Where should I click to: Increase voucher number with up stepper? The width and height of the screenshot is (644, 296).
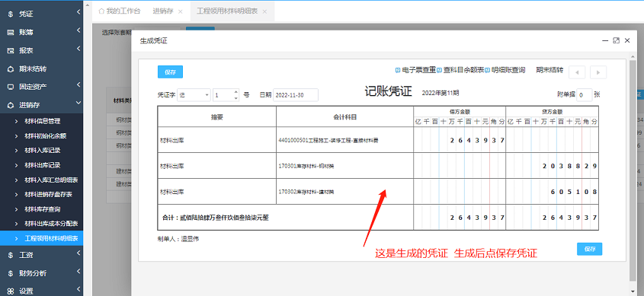coord(235,92)
